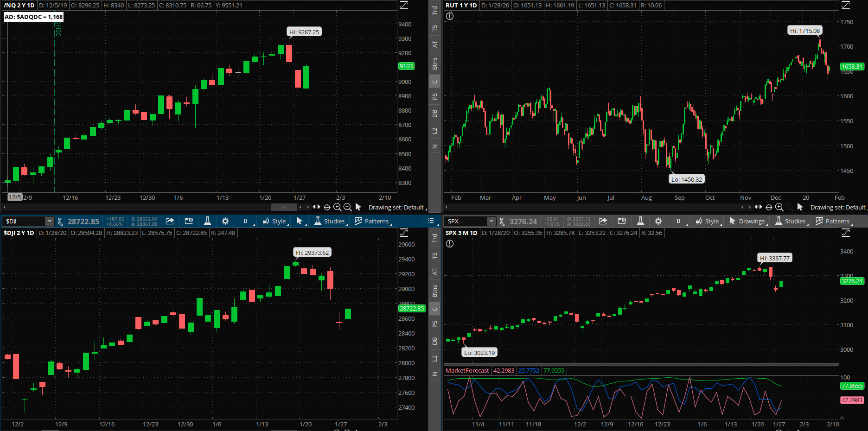This screenshot has width=868, height=431.
Task: Click scale icon at RUT chart top-right
Action: tap(846, 5)
